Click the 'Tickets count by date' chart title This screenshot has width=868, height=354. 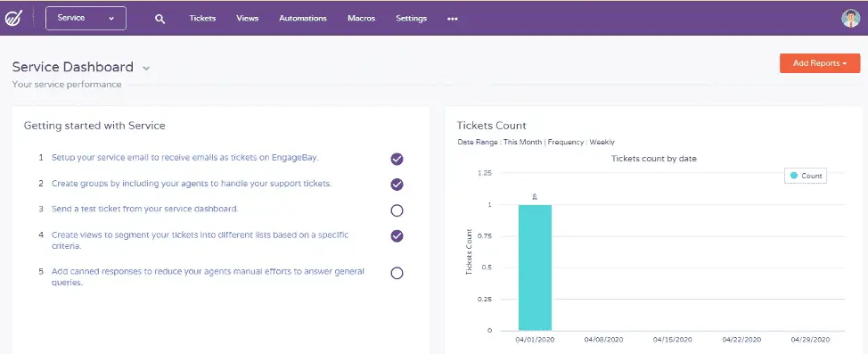654,159
